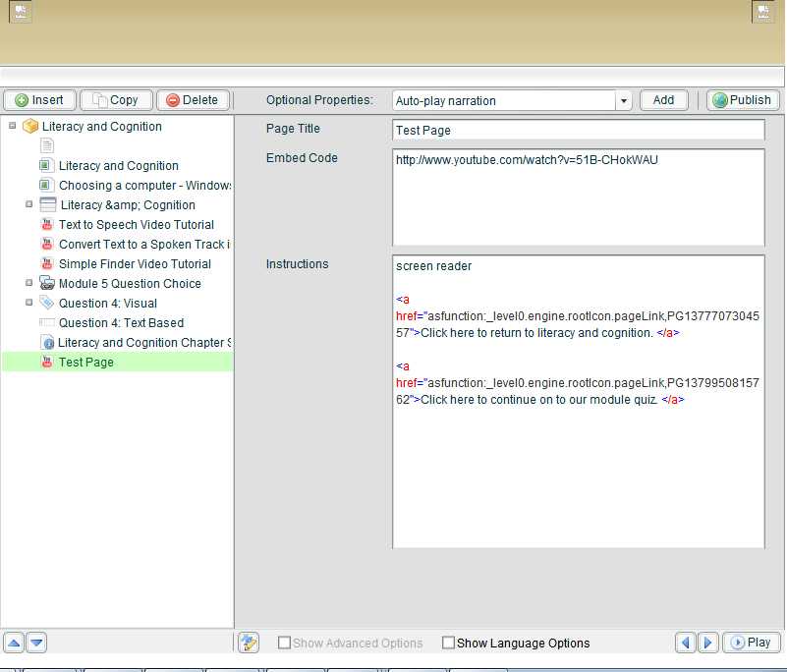Screen dimensions: 787x672
Task: Toggle Show Advanced Options checkbox
Action: click(284, 643)
